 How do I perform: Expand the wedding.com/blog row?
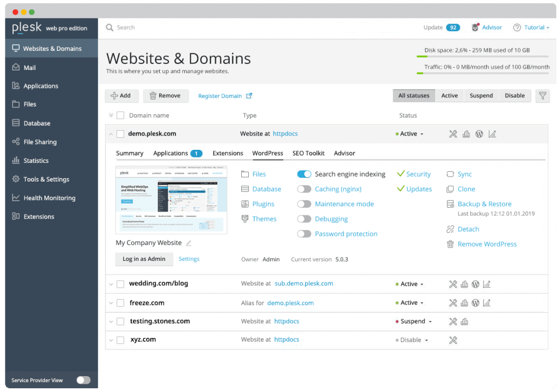[x=111, y=284]
